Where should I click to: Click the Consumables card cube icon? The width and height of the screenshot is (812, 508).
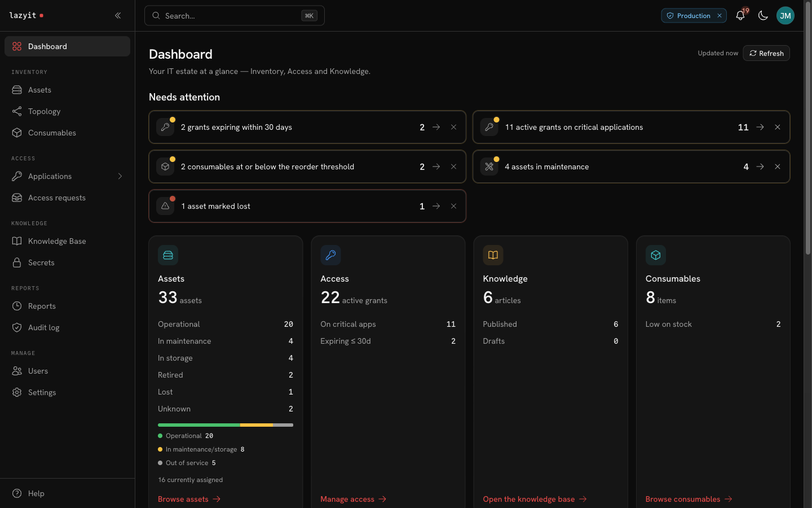655,255
